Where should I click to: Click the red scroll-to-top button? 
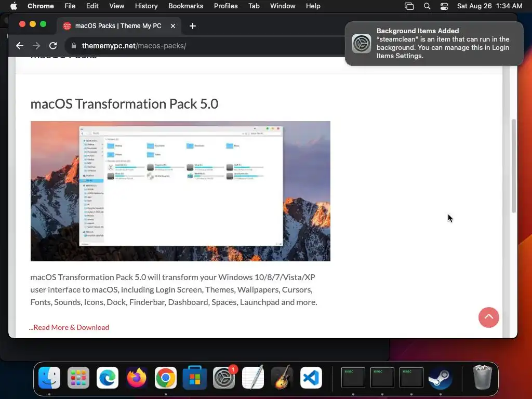pyautogui.click(x=488, y=317)
